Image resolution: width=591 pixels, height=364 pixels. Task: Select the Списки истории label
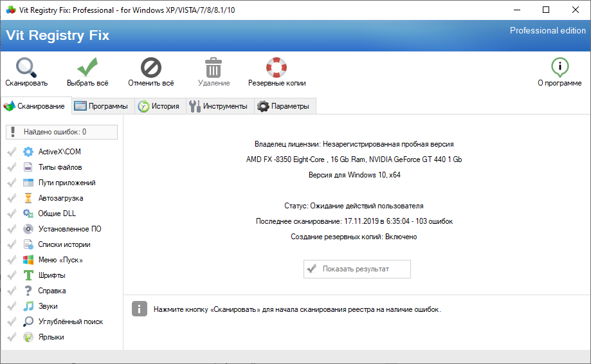pos(64,244)
